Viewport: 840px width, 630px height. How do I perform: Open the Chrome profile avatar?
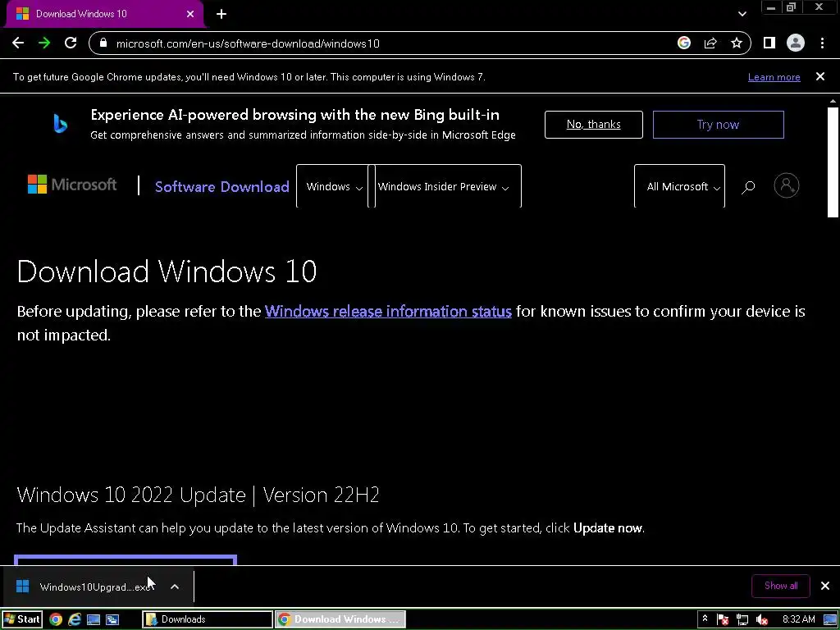click(x=796, y=43)
